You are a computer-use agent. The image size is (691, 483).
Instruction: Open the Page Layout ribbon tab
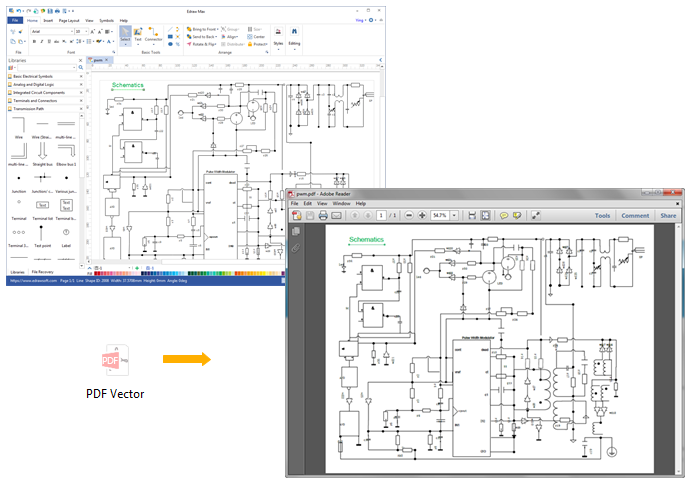click(x=69, y=20)
